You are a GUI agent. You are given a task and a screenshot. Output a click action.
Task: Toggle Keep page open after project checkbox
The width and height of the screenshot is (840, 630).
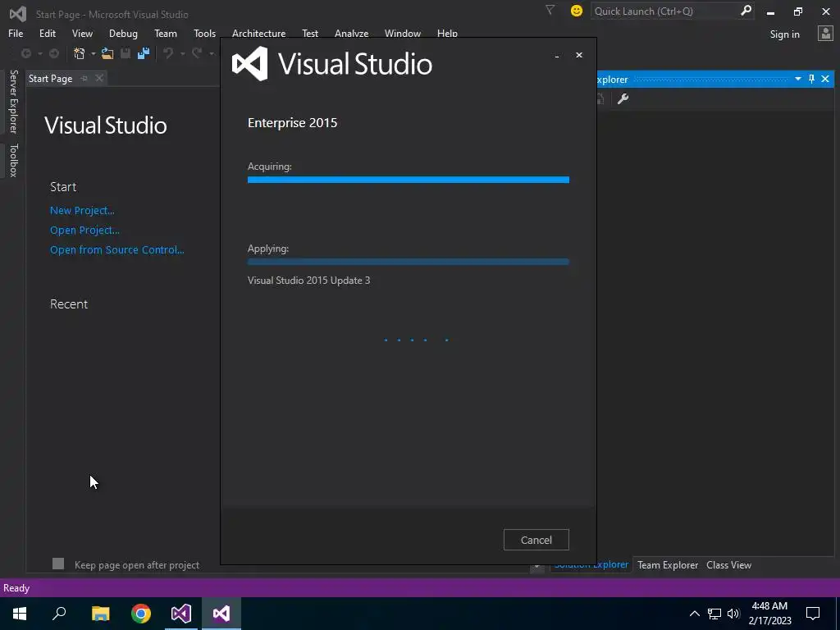coord(58,564)
